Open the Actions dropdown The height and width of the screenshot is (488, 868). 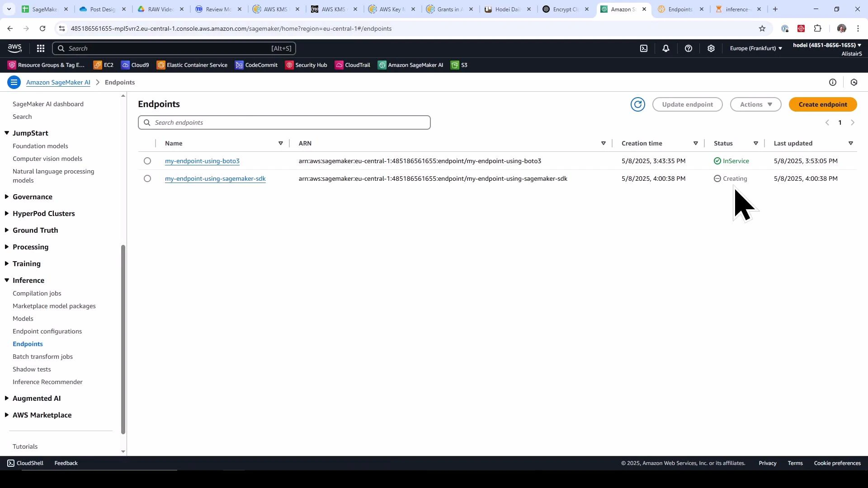755,104
